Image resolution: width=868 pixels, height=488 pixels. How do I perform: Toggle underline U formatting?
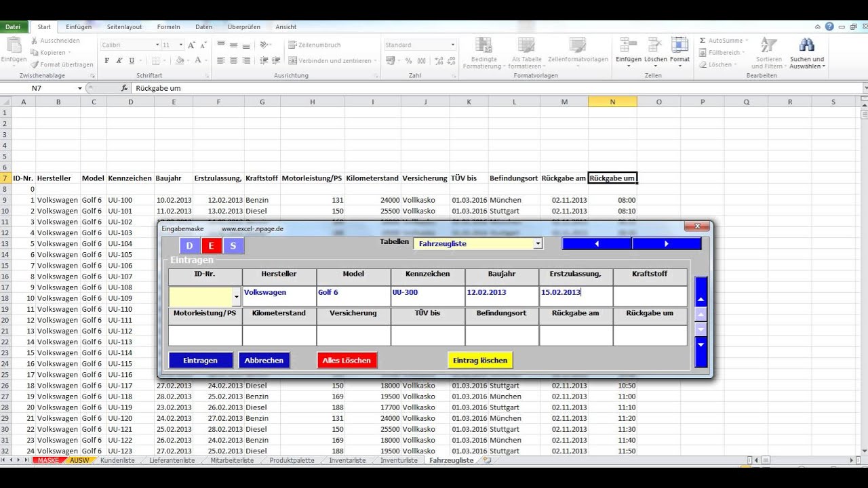[x=132, y=60]
